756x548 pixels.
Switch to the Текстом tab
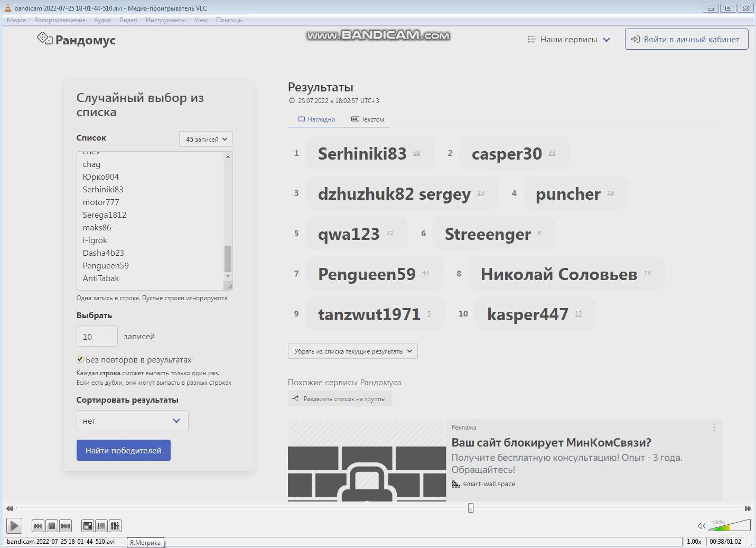point(368,119)
